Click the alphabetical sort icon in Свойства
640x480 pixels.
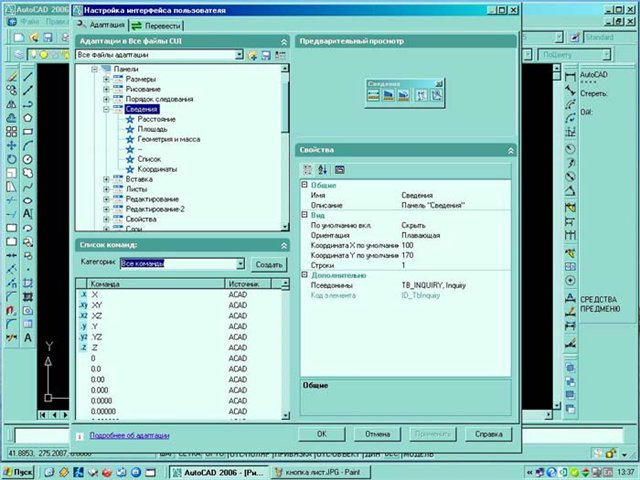[323, 169]
